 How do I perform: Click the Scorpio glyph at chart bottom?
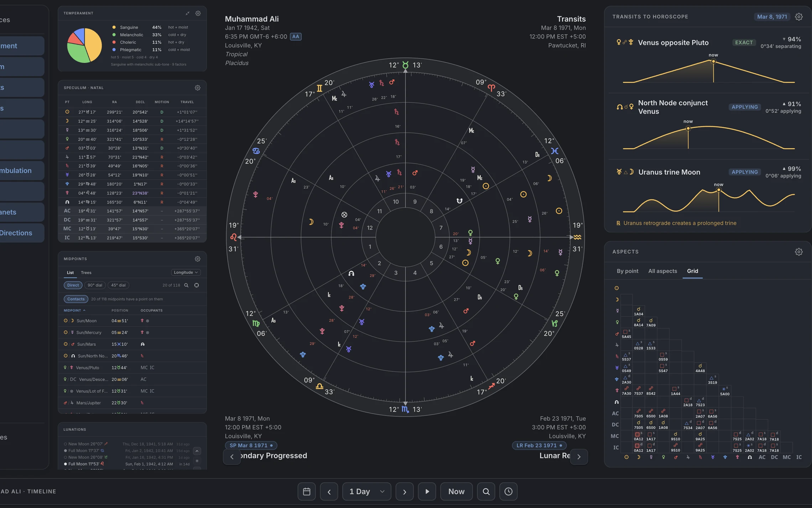click(x=405, y=409)
